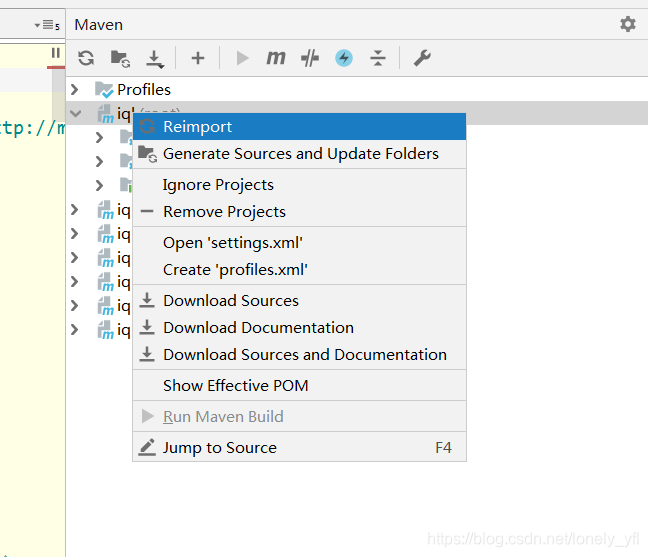The width and height of the screenshot is (648, 557).
Task: Click the Run Maven Build toolbar icon
Action: [x=242, y=58]
